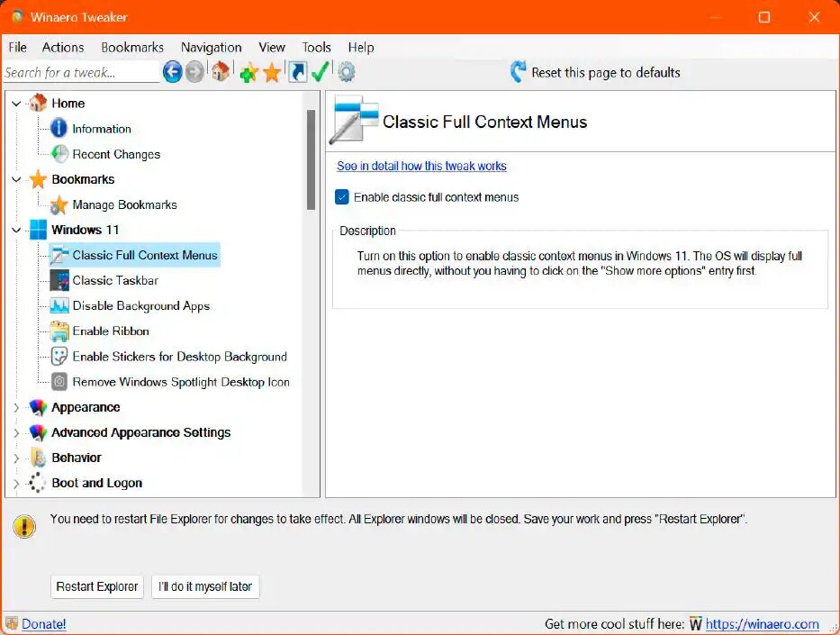Open the Actions menu

tap(63, 47)
